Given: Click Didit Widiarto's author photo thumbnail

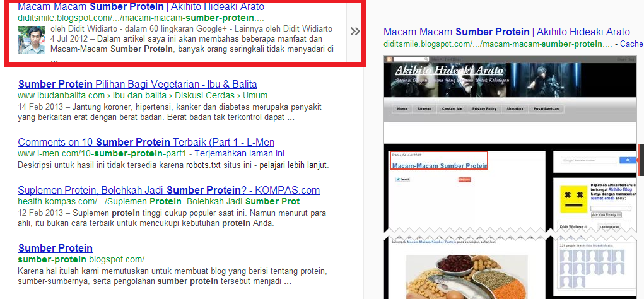Looking at the screenshot, I should tap(32, 40).
